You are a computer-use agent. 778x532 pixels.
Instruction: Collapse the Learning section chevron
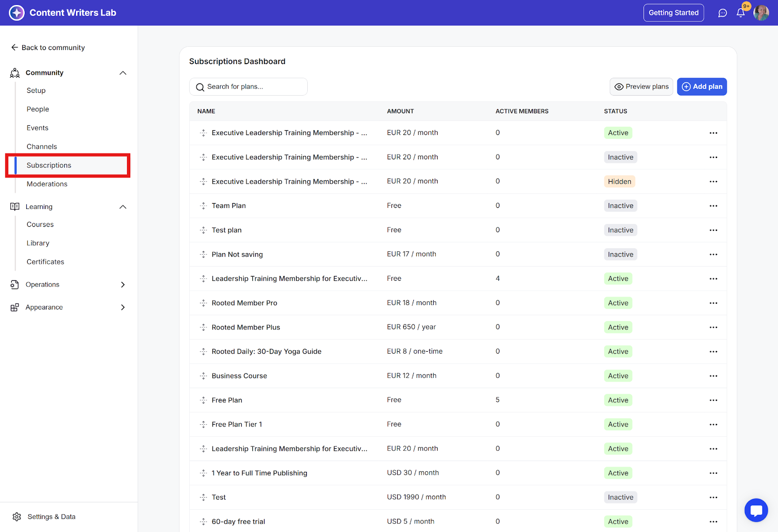click(x=123, y=207)
